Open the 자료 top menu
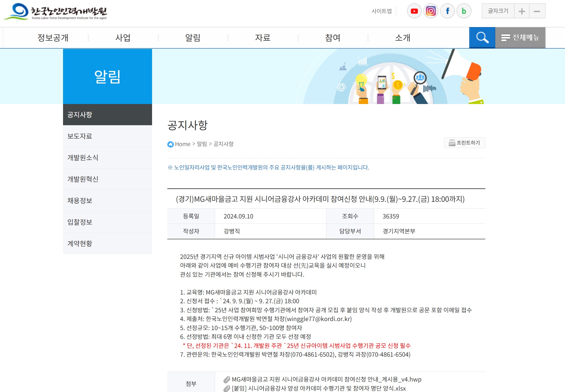 pos(263,38)
